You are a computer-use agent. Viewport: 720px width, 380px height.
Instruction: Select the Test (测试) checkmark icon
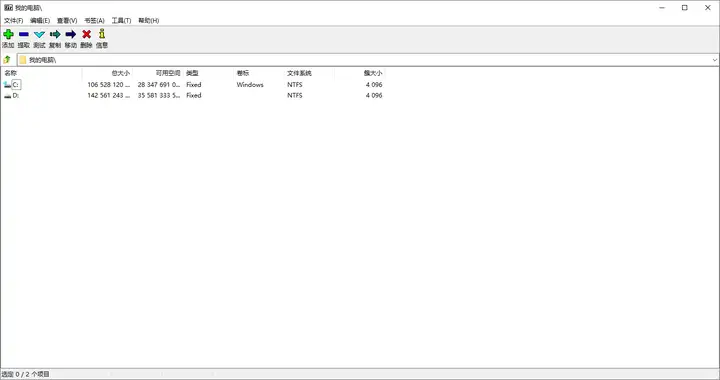click(39, 34)
